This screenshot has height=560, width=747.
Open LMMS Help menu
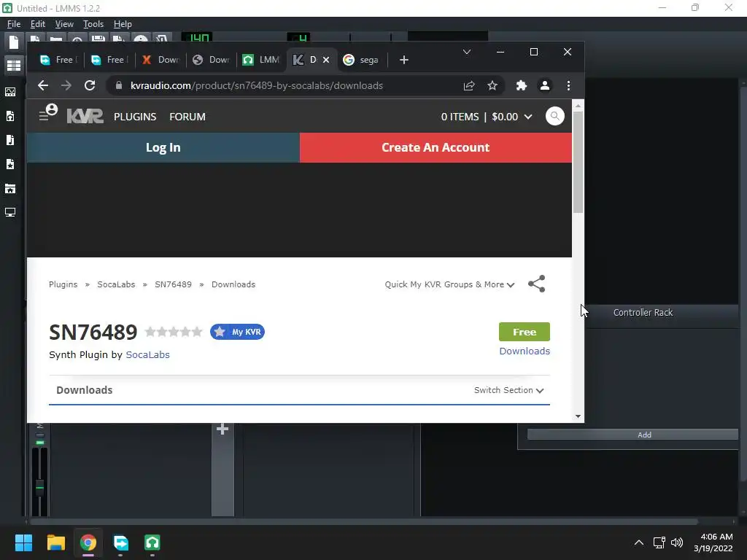[x=123, y=24]
